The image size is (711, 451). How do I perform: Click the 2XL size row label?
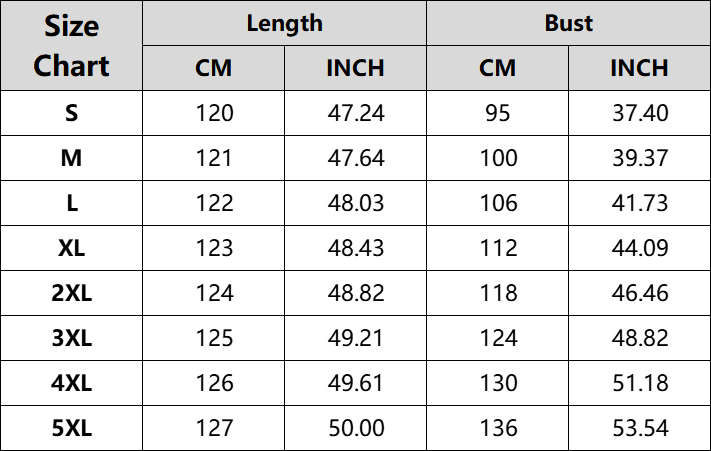pos(72,293)
